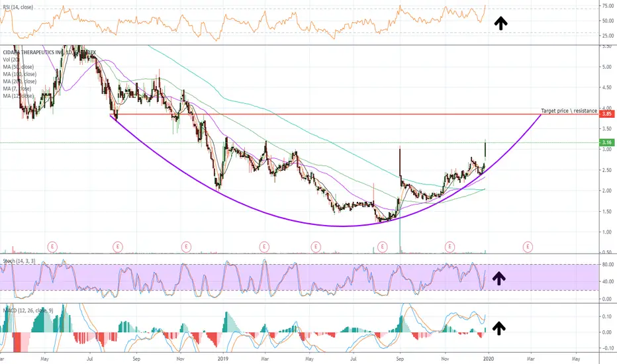Select the Stoch (14, 3, 3) indicator label
Screen dimensions: 617x364
tap(19, 261)
